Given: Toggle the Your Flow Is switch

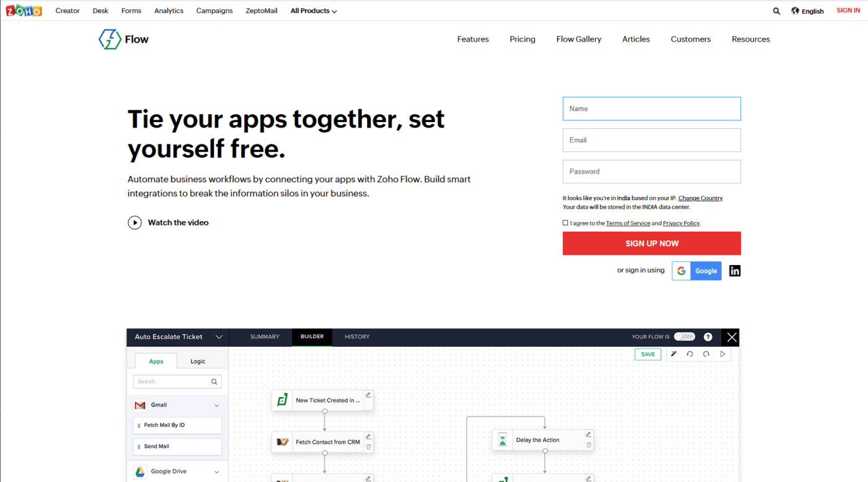Looking at the screenshot, I should coord(684,337).
